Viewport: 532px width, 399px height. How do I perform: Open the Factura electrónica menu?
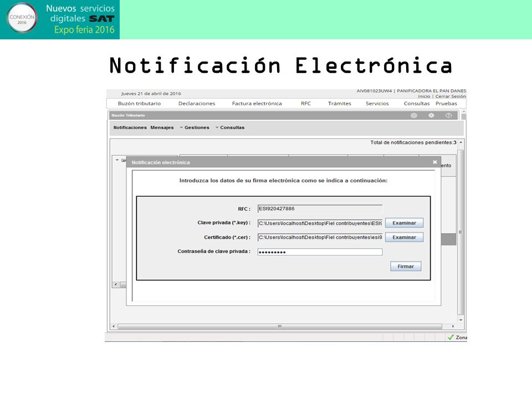257,104
